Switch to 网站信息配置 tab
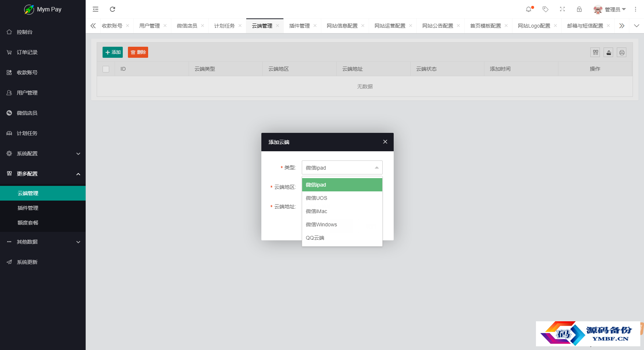 pos(342,26)
